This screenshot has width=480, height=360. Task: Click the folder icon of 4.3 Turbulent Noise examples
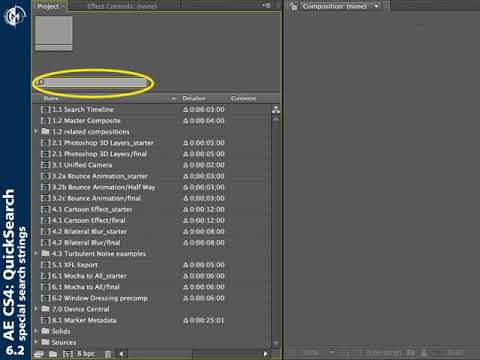click(45, 253)
